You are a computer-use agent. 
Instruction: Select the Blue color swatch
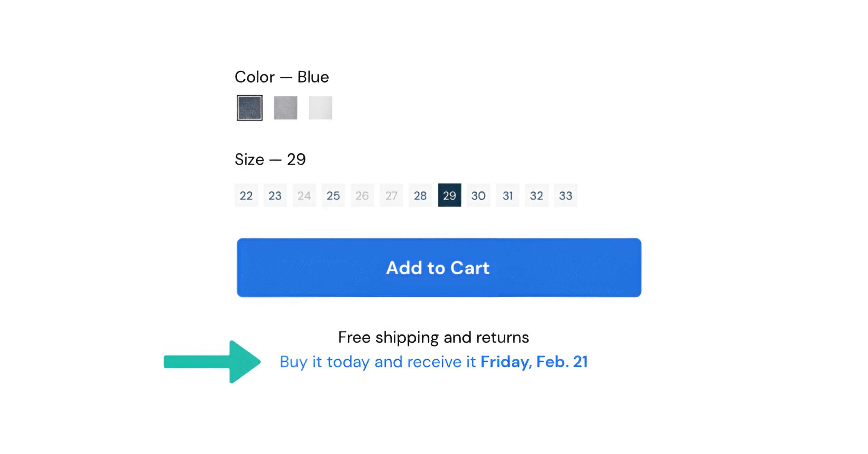[250, 108]
